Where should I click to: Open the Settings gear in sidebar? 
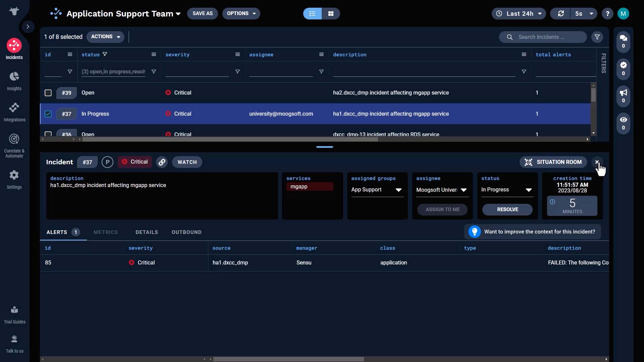14,180
